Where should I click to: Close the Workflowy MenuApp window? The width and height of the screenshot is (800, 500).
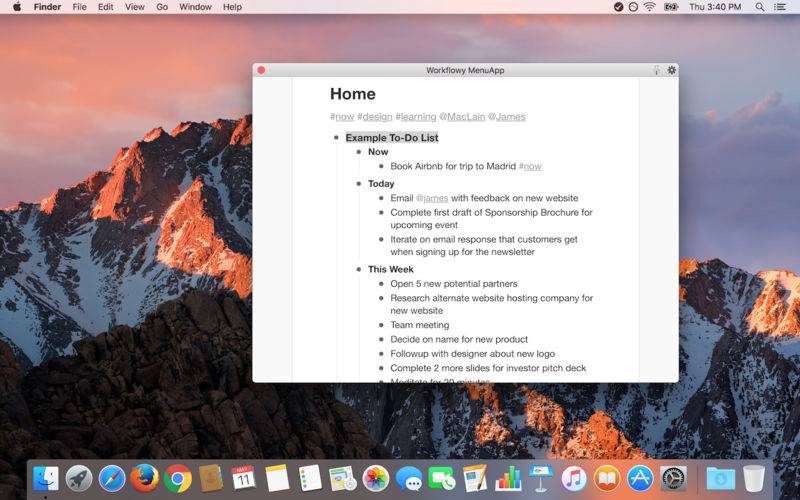pyautogui.click(x=261, y=70)
